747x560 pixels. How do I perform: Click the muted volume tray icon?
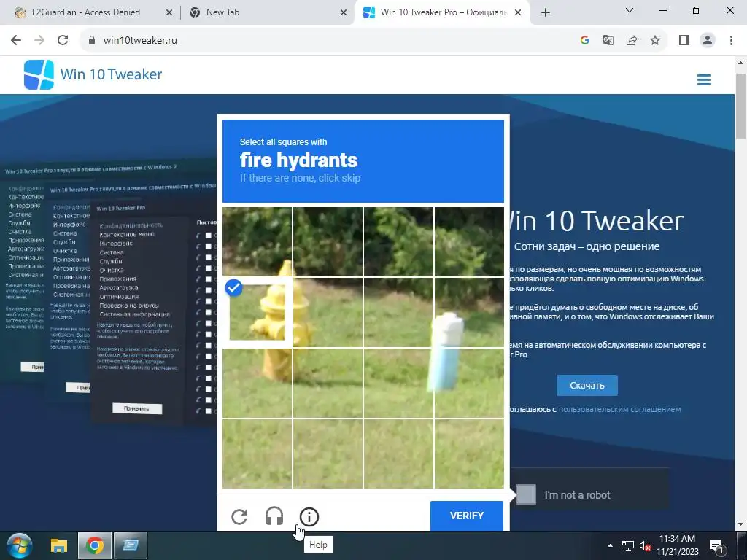645,545
